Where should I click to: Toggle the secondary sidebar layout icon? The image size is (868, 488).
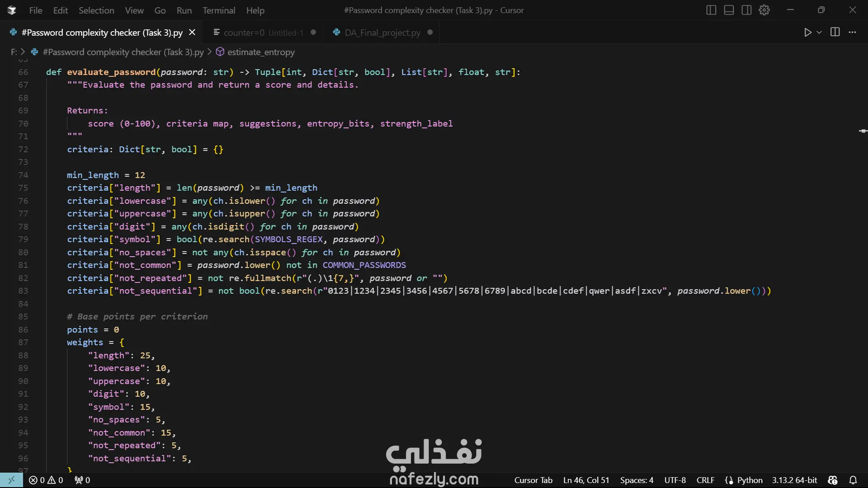tap(746, 10)
